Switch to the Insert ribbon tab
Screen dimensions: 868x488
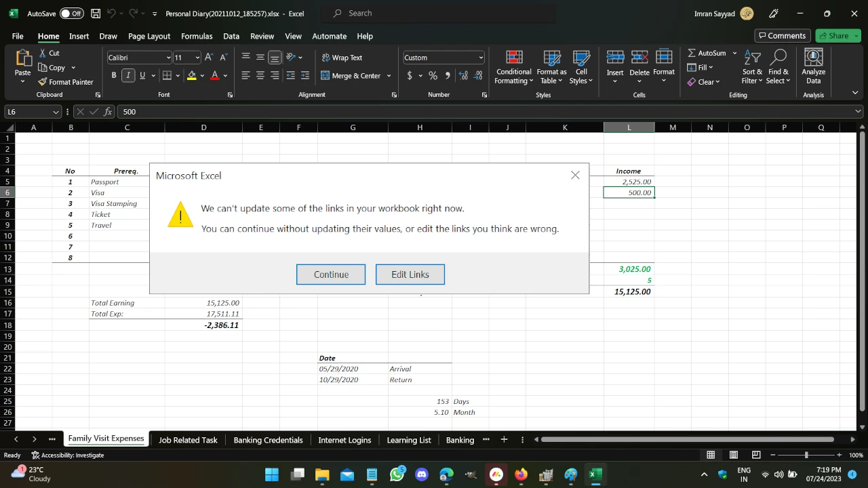pos(79,36)
